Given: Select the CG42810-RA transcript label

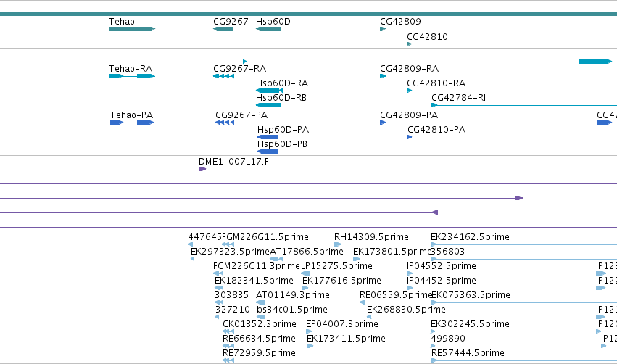Looking at the screenshot, I should click(436, 83).
